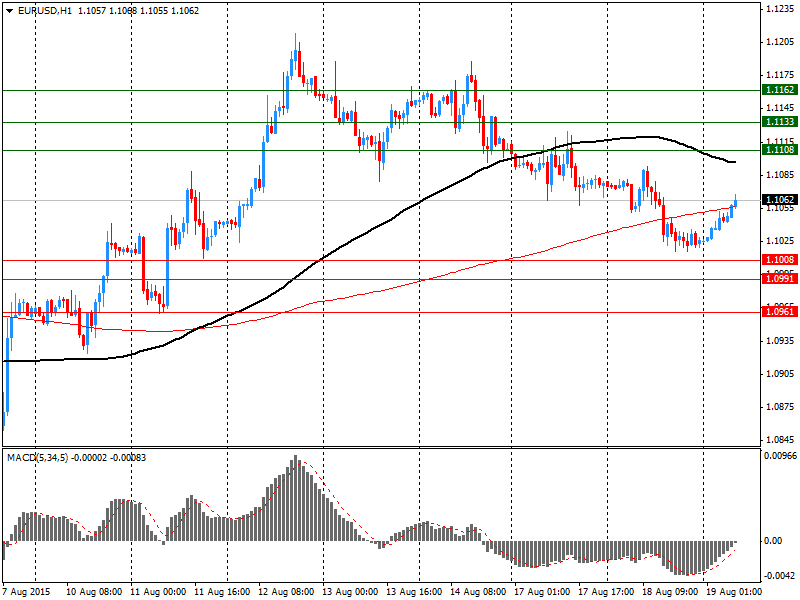This screenshot has height=600, width=800.
Task: Select the 1.1085 price scale value
Action: (x=781, y=174)
